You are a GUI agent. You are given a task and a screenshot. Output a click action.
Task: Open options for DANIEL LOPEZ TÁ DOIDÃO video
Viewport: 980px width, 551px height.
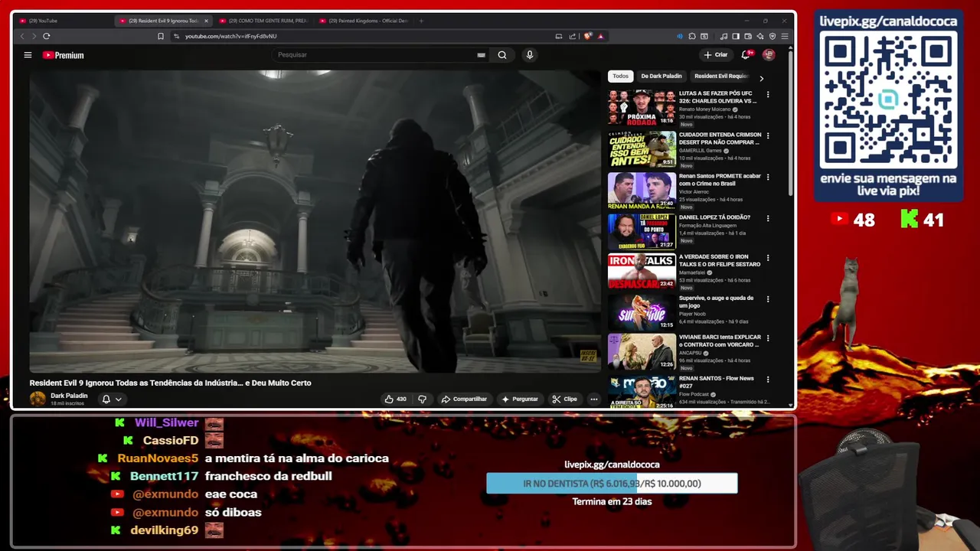[768, 218]
